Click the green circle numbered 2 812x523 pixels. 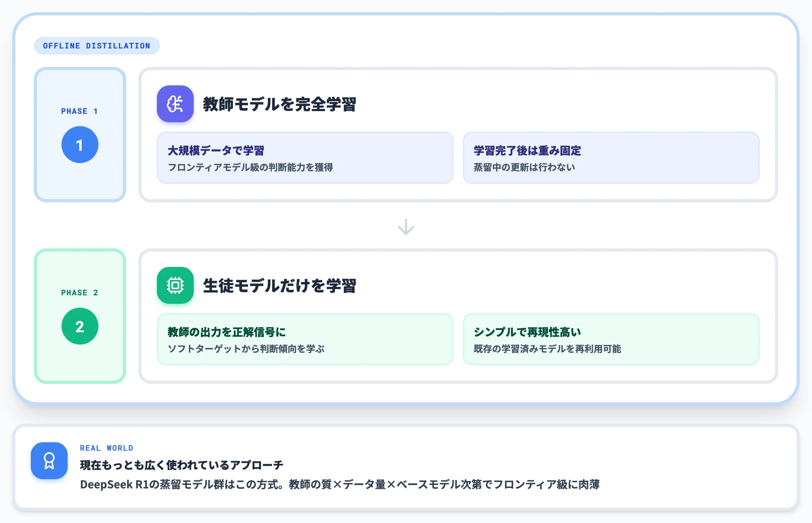pos(80,326)
